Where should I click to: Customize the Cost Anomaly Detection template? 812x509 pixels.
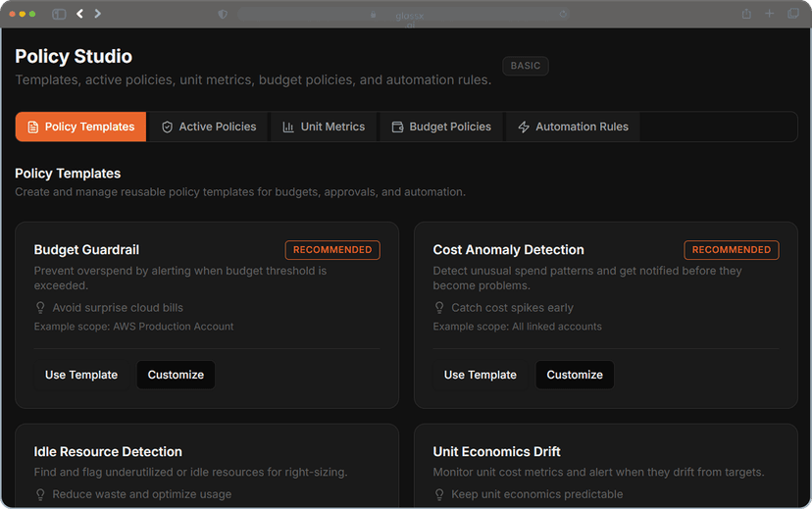pyautogui.click(x=575, y=375)
